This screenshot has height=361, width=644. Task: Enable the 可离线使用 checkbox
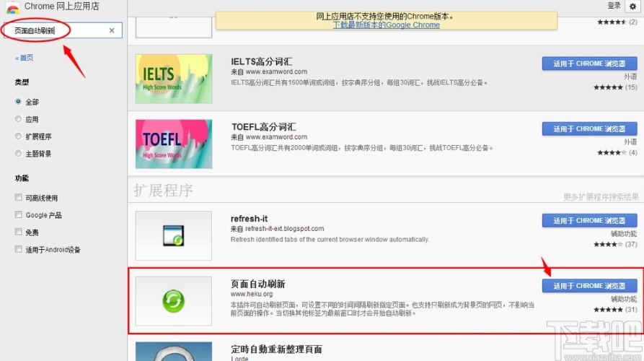pyautogui.click(x=18, y=197)
